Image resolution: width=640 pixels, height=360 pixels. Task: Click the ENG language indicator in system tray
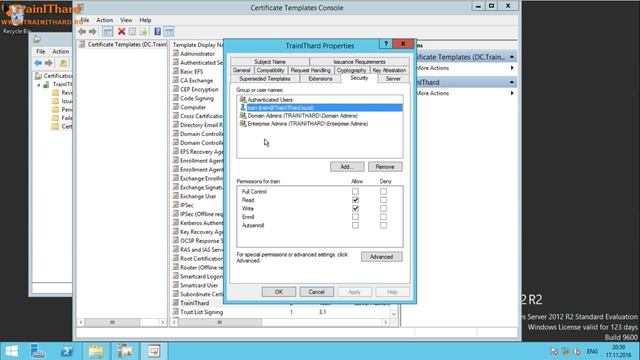tap(592, 351)
